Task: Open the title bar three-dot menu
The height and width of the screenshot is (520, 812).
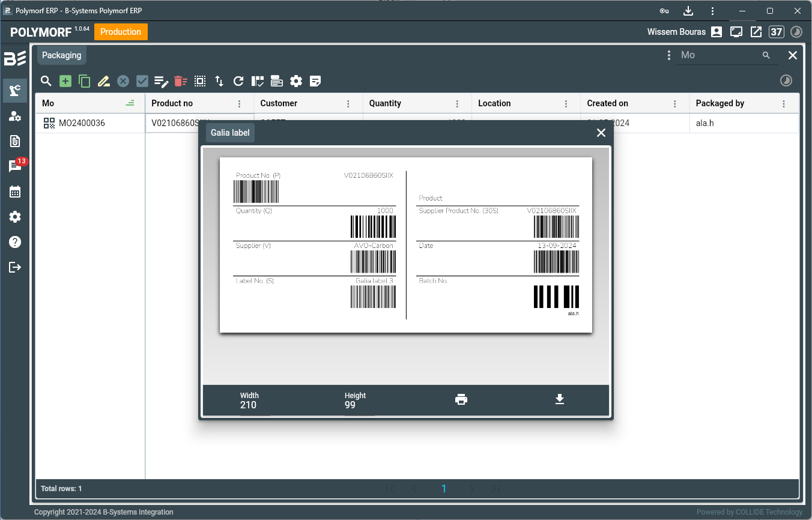Action: pos(712,11)
